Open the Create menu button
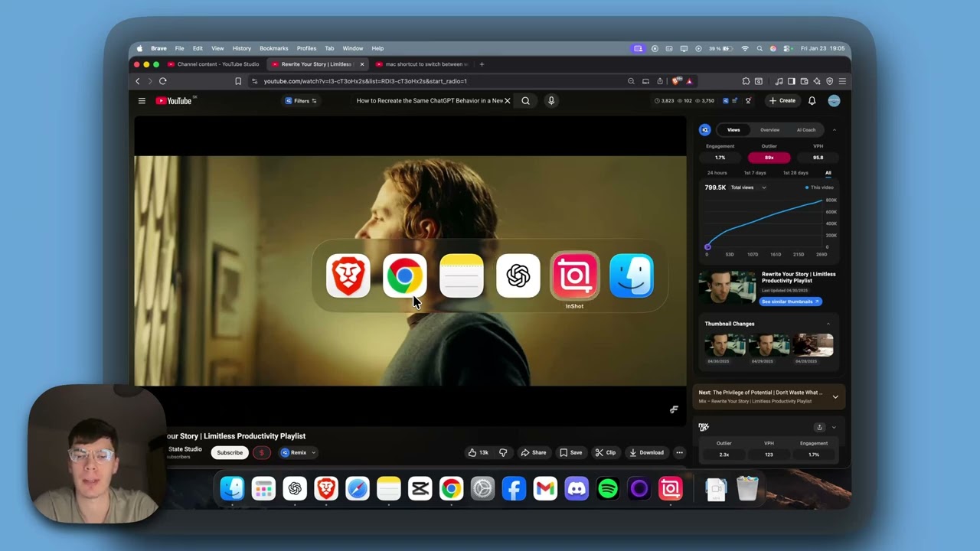This screenshot has height=551, width=980. 782,100
